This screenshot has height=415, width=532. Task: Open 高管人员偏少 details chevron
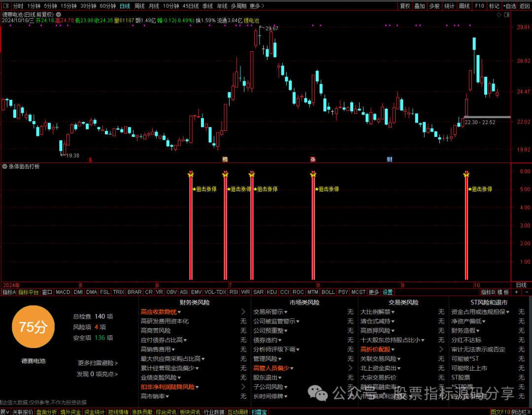pyautogui.click(x=350, y=368)
